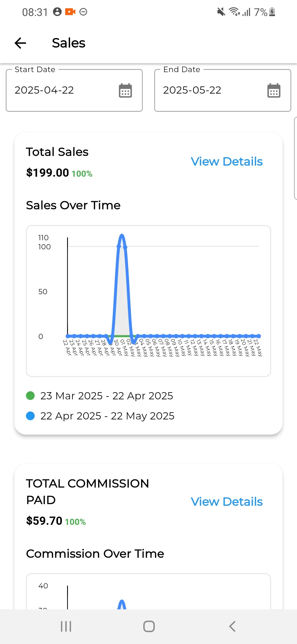Tap the muted sound icon in status bar
Screen dimensions: 297x644
pos(221,12)
